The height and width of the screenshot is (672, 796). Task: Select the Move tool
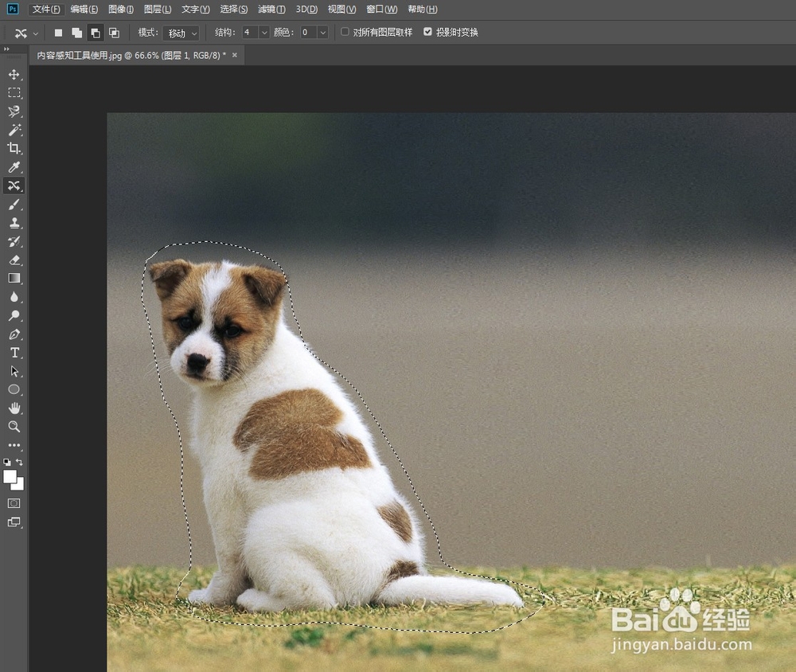(x=14, y=74)
